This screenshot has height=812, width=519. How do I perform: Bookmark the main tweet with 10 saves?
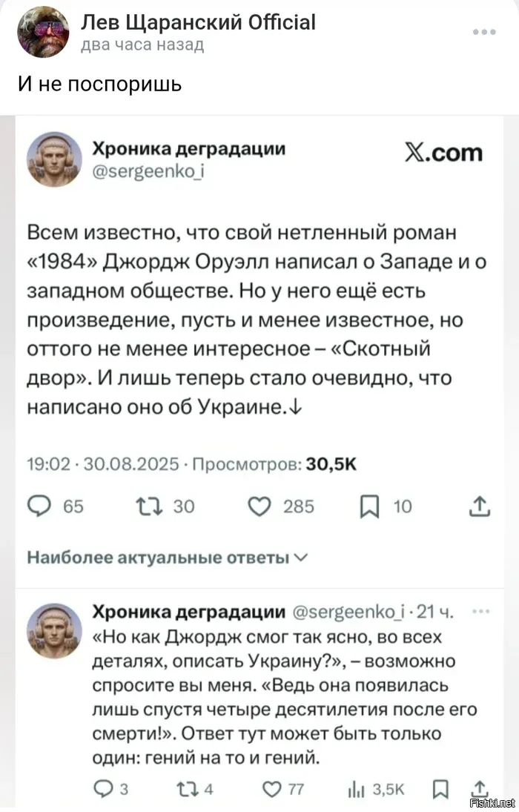[369, 506]
